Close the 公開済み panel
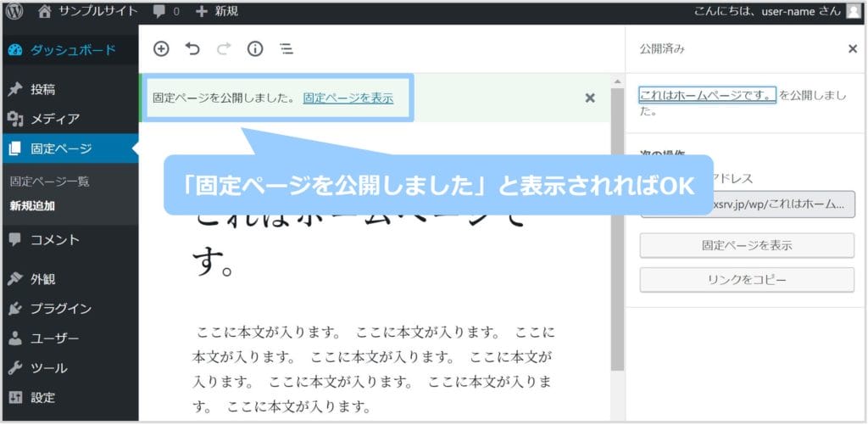This screenshot has height=425, width=868. point(853,48)
